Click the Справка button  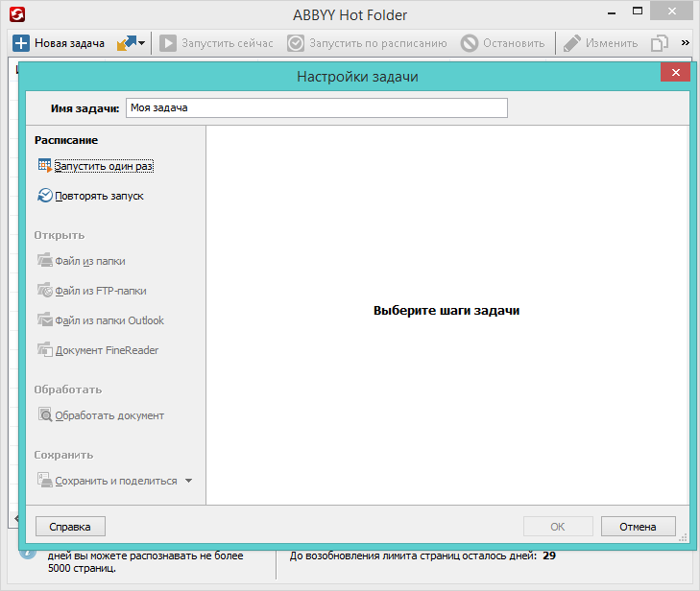pos(70,527)
